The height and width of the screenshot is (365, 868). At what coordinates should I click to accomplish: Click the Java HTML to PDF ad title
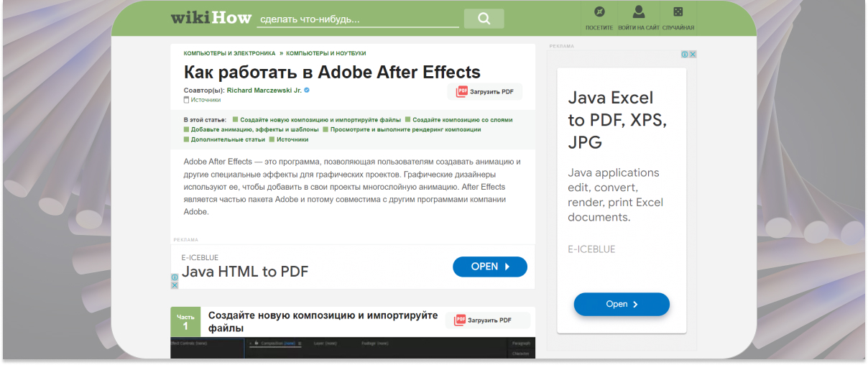click(245, 272)
